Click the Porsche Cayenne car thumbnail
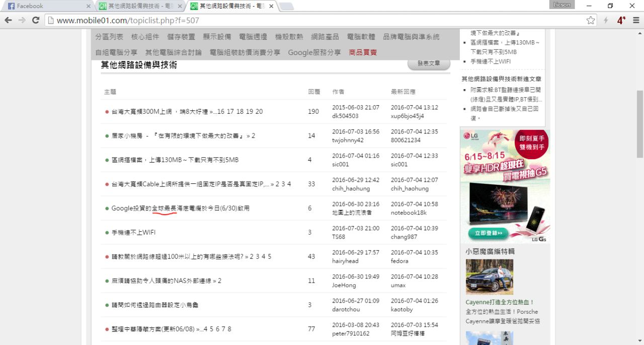 (489, 277)
